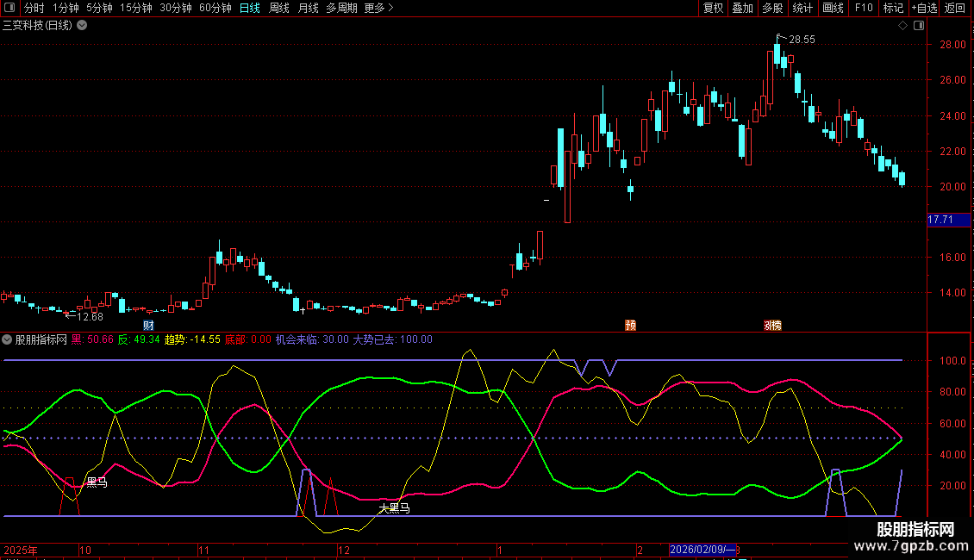Open the 更多 more periods menu
The height and width of the screenshot is (560, 974).
(x=378, y=8)
